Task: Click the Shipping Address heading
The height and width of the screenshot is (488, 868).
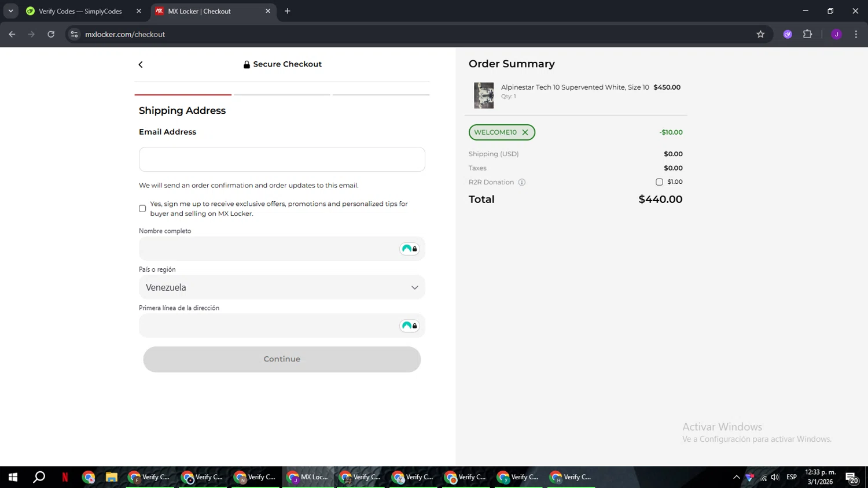Action: coord(182,110)
